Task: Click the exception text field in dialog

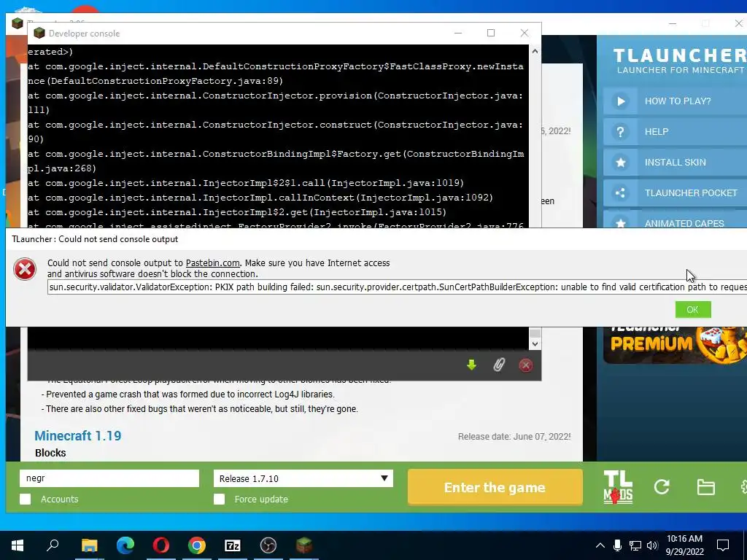Action: [x=397, y=287]
